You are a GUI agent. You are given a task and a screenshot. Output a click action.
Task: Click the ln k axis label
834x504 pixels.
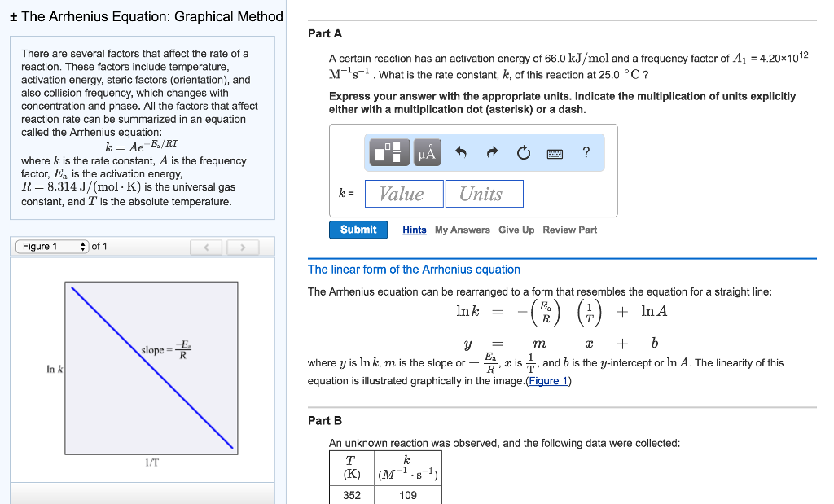[55, 369]
